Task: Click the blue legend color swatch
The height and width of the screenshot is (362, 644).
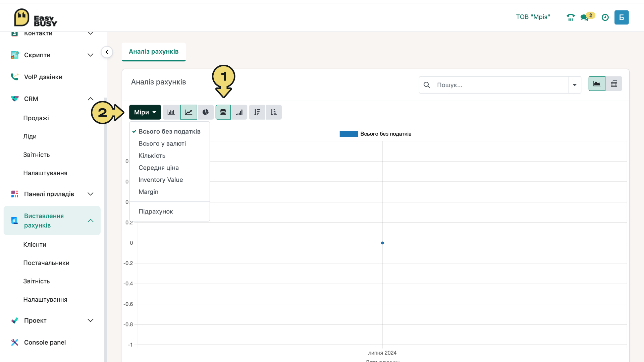Action: [348, 134]
